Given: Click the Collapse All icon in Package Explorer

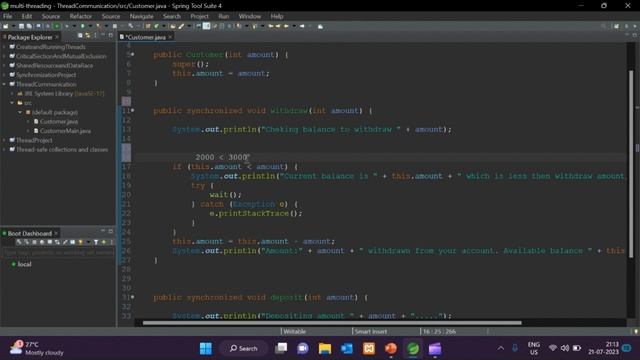Looking at the screenshot, I should 80,36.
